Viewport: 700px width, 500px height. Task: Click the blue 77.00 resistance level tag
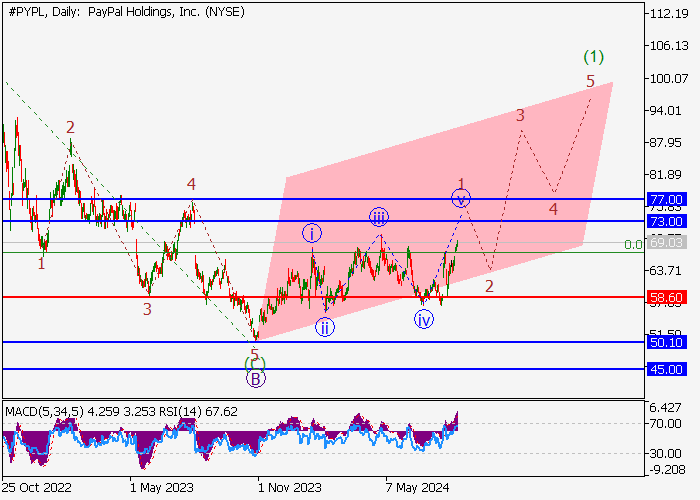667,200
